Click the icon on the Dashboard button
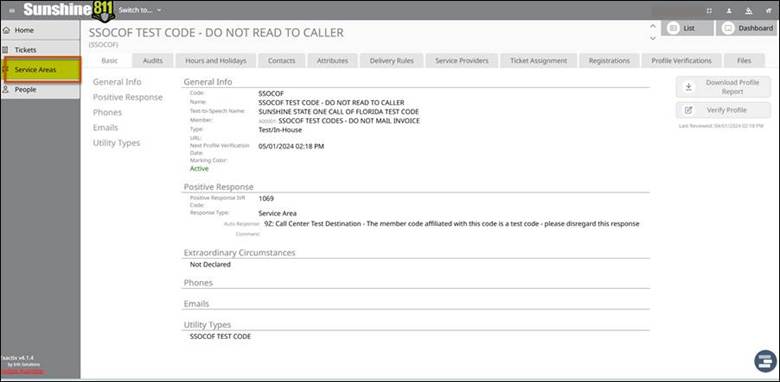 click(728, 28)
